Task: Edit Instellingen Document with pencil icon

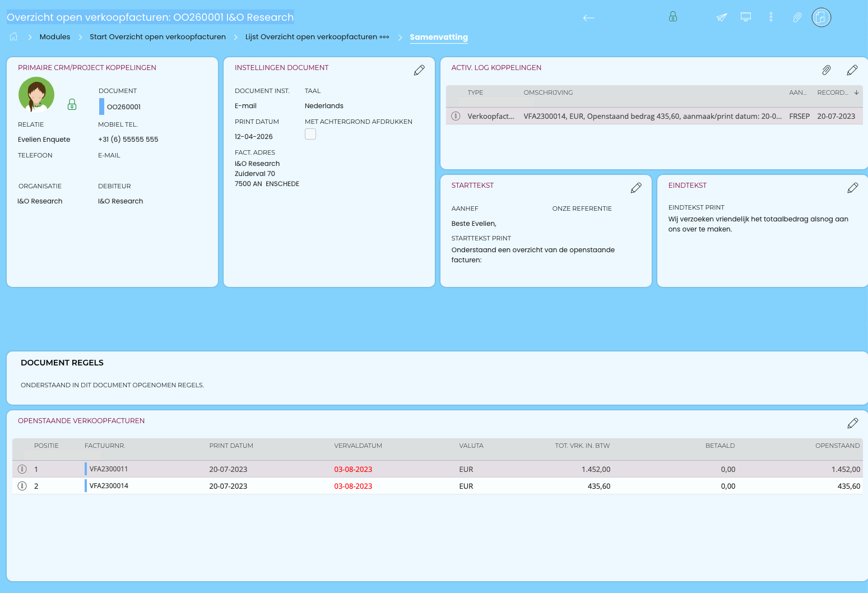Action: 419,70
